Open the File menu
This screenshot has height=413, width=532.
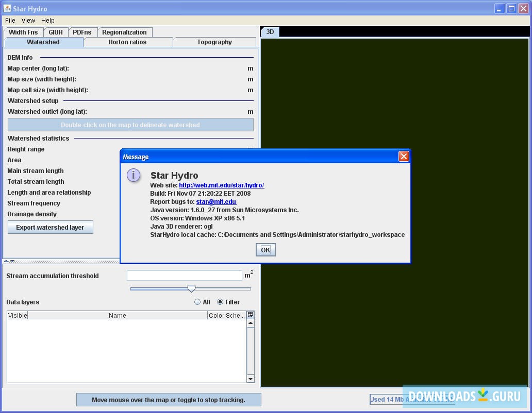10,20
